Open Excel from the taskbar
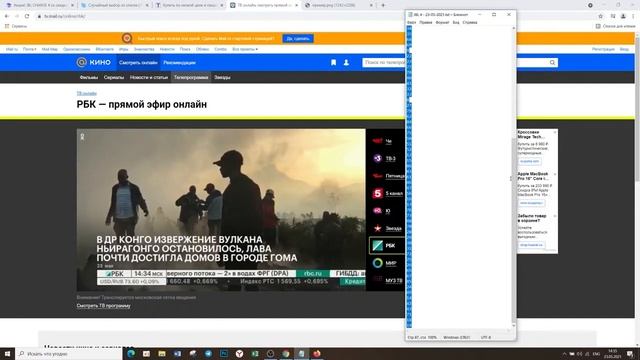 [255, 353]
